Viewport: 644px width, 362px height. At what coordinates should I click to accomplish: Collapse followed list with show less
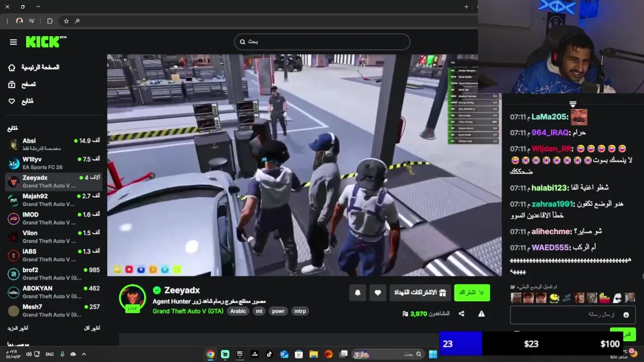(x=92, y=328)
